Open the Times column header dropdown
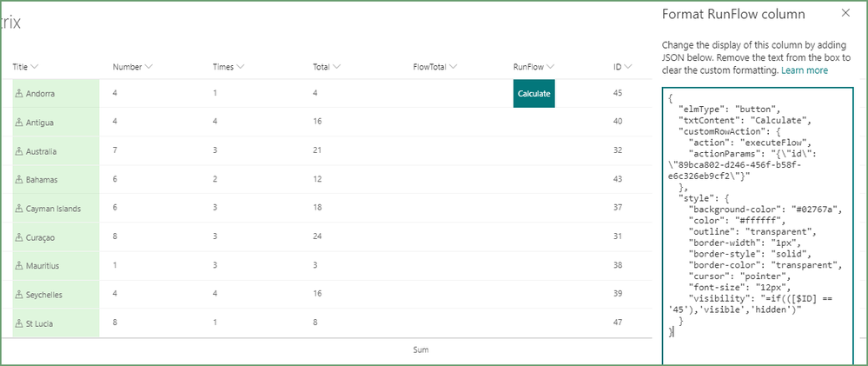 tap(229, 66)
